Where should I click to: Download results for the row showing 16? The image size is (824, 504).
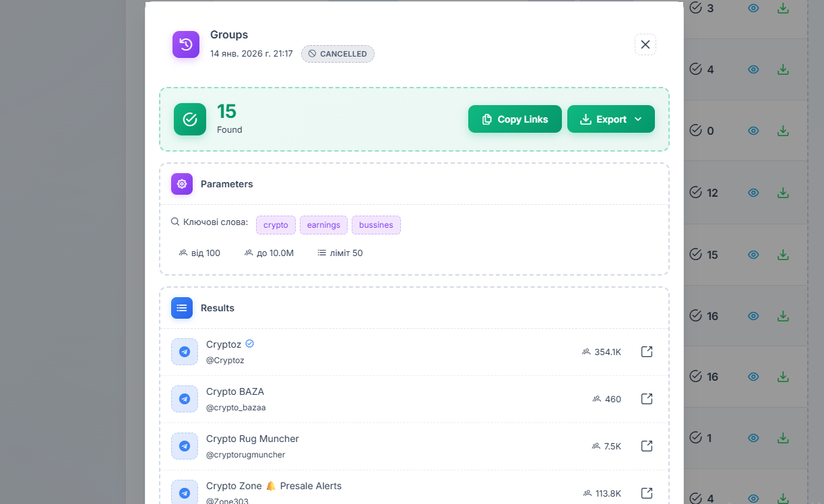(x=782, y=315)
